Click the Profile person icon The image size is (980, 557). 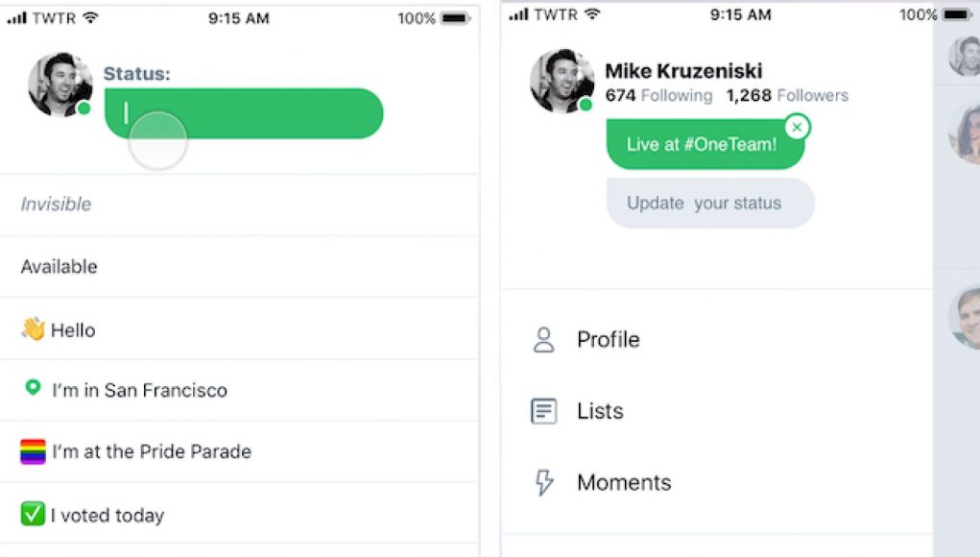coord(543,340)
